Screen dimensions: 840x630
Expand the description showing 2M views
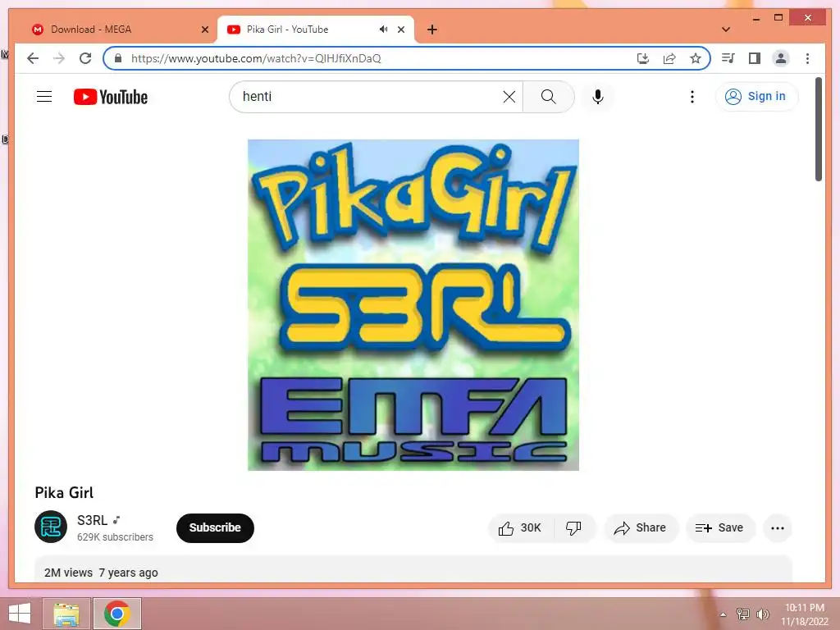point(413,569)
